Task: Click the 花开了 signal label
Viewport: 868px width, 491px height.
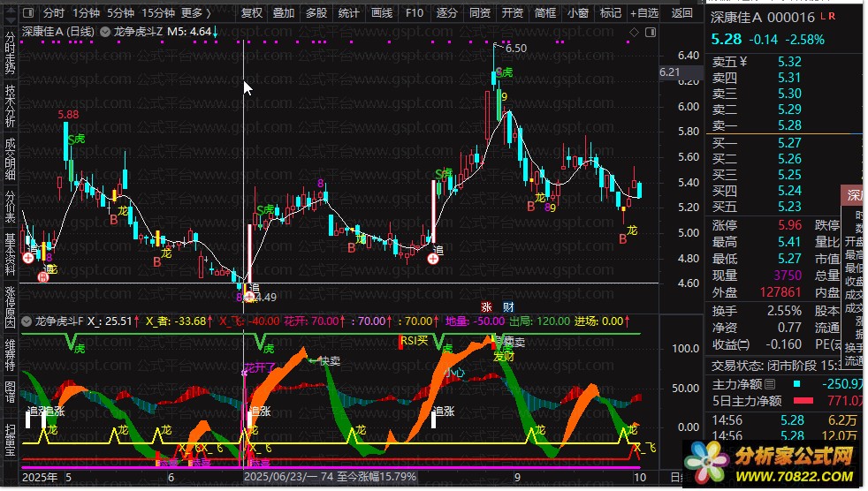Action: 260,367
